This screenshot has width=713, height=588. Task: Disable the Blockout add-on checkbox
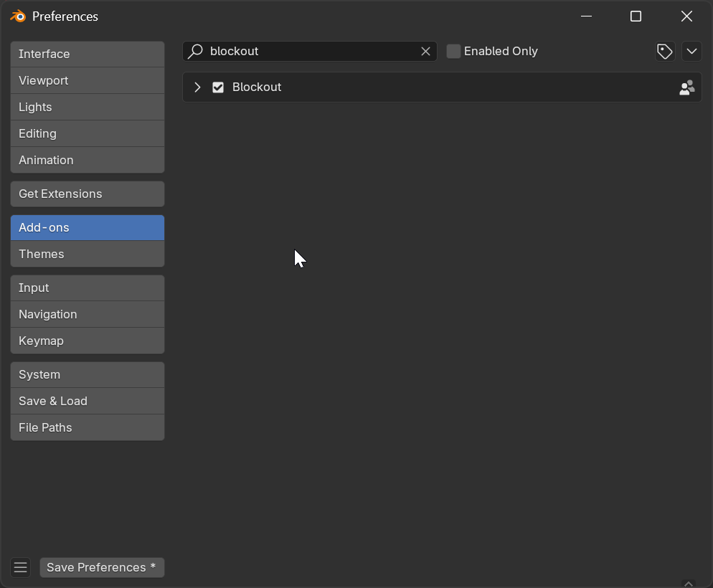pyautogui.click(x=218, y=87)
